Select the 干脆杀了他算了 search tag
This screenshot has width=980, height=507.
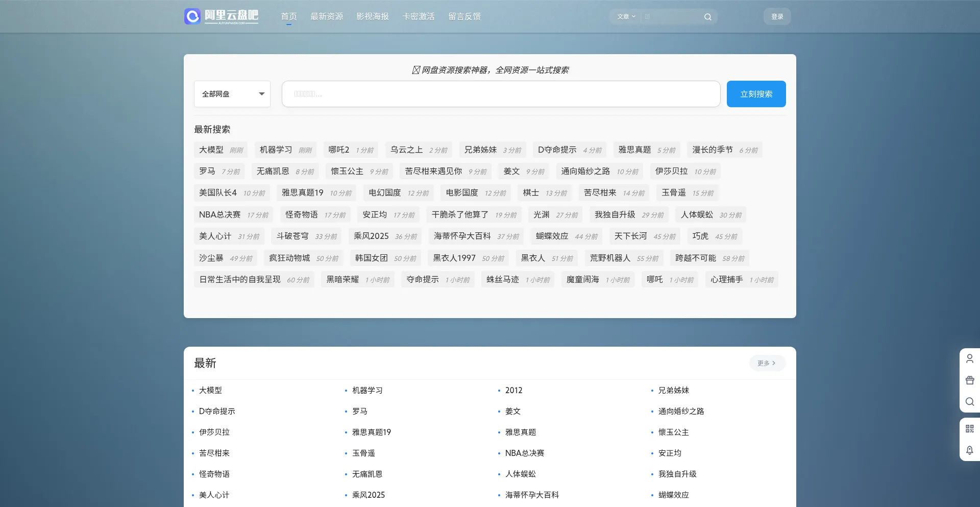click(474, 214)
